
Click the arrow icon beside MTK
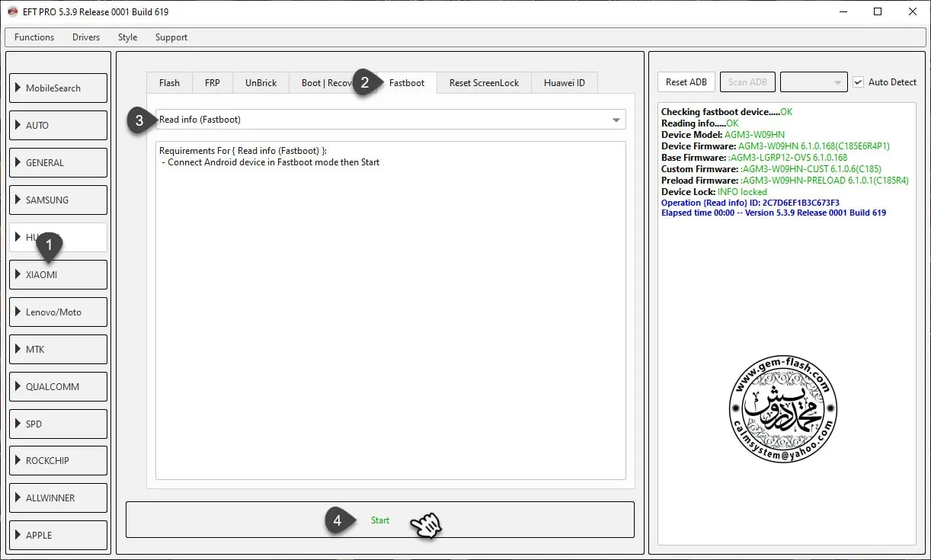tap(18, 349)
